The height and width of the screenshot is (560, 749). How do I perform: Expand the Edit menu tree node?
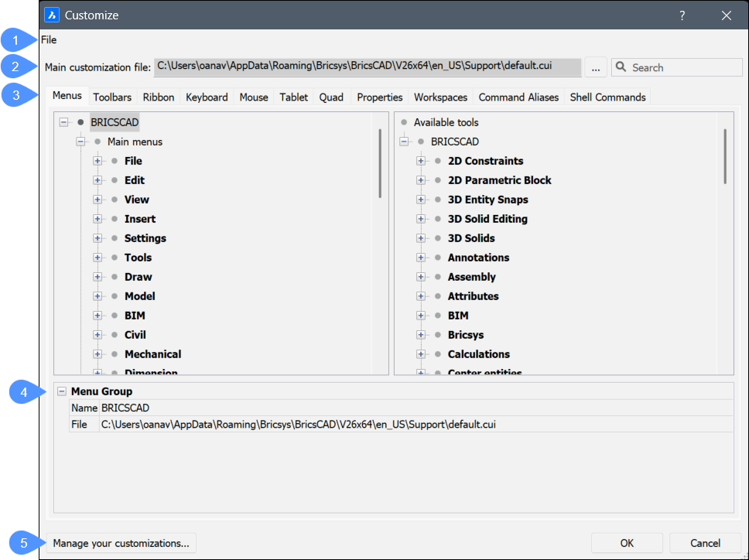[x=97, y=180]
